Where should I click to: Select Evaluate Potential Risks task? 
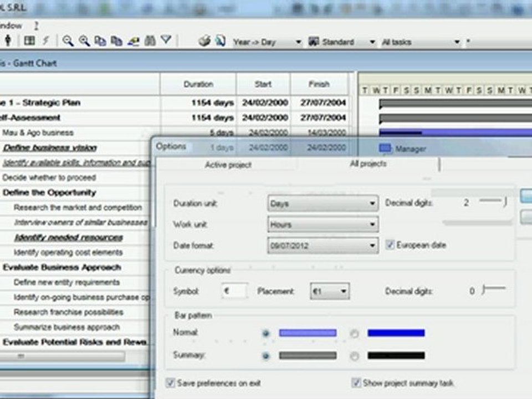coord(75,342)
